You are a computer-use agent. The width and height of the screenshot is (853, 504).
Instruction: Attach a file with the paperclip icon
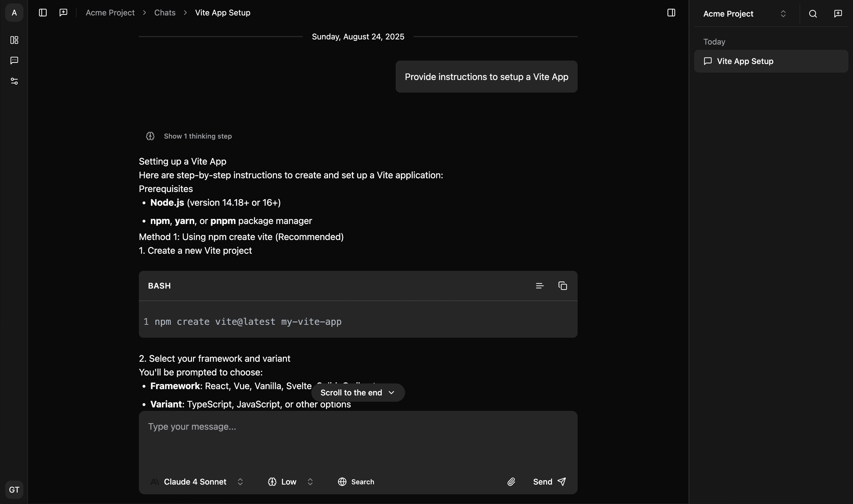click(x=511, y=482)
